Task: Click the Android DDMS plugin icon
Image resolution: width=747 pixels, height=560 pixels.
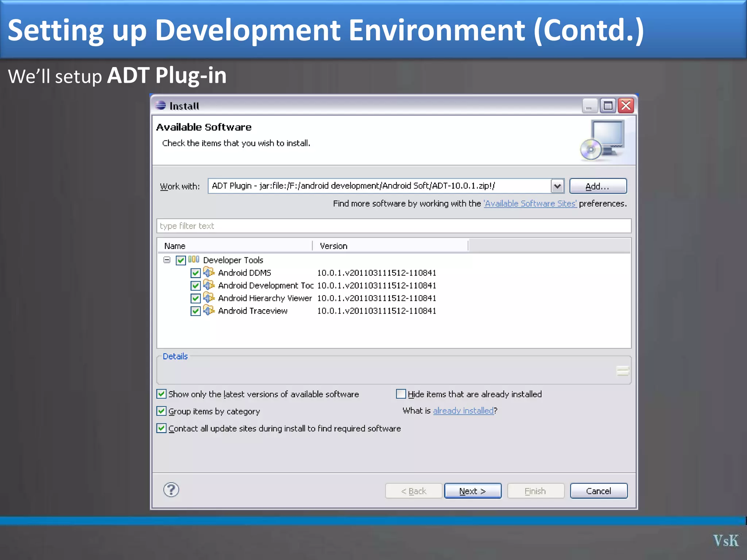Action: point(209,272)
